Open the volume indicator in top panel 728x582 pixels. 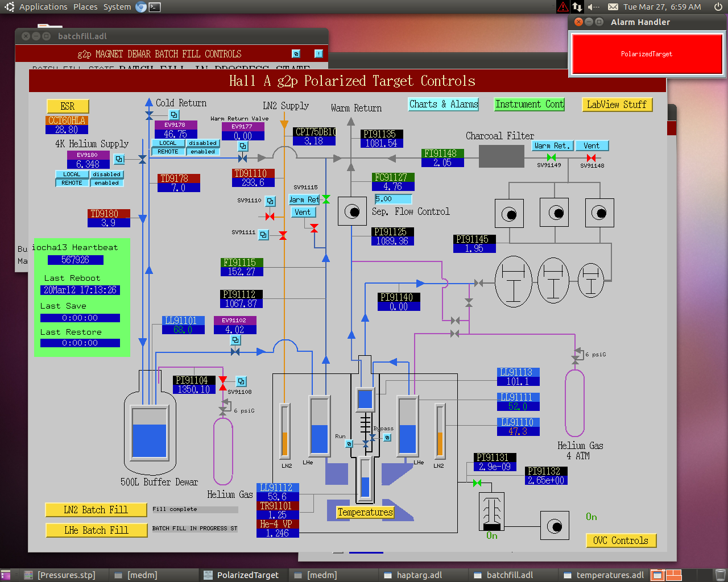[x=594, y=7]
